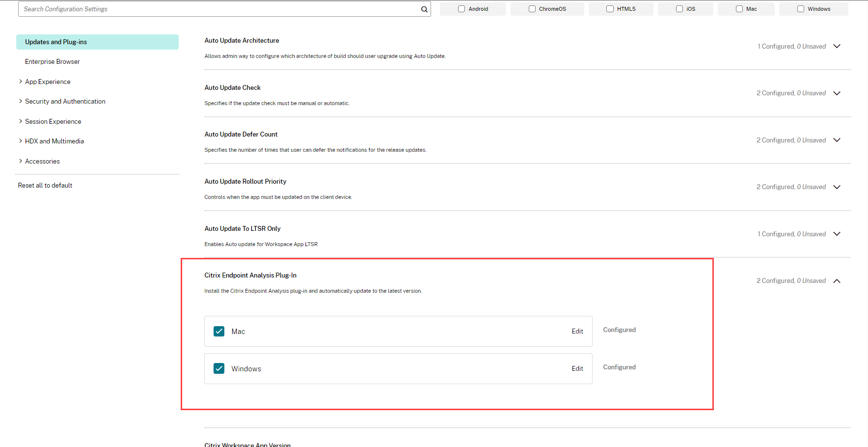This screenshot has width=868, height=447.
Task: Click the 'Install the Citrix Endpoint Analysis plug-in' description
Action: coord(313,291)
